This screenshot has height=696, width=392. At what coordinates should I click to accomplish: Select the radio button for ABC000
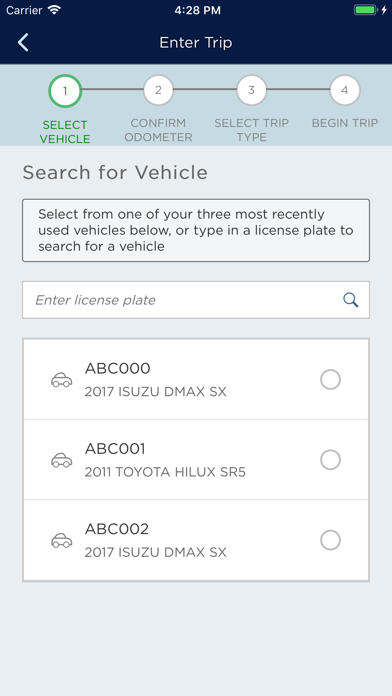[330, 380]
